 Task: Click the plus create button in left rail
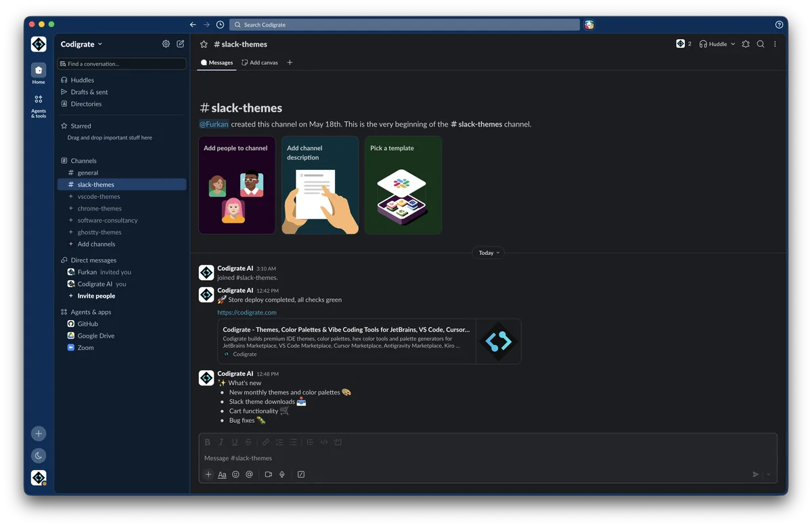(39, 434)
